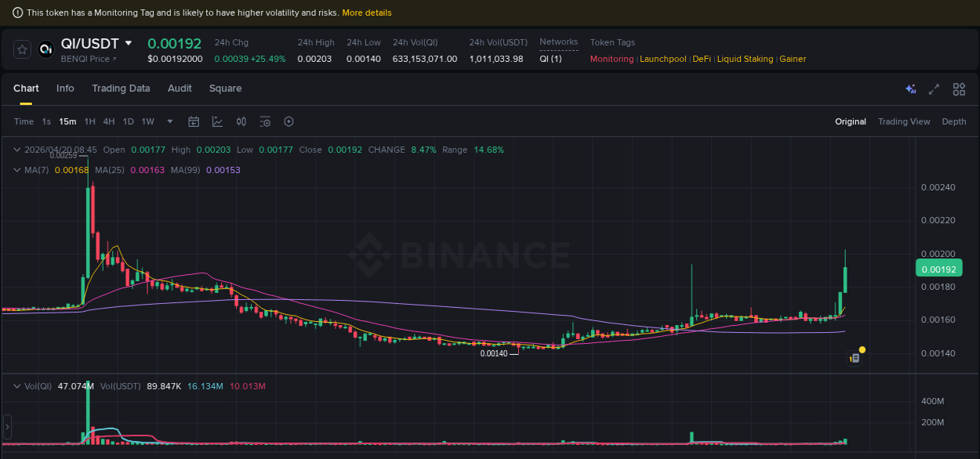Open the indicator settings icon
This screenshot has width=980, height=459.
[x=264, y=121]
